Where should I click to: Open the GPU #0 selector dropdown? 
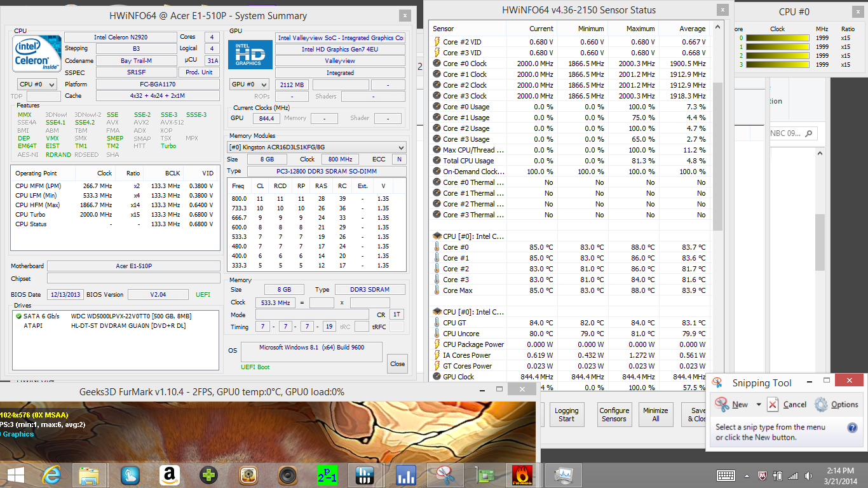coord(249,85)
